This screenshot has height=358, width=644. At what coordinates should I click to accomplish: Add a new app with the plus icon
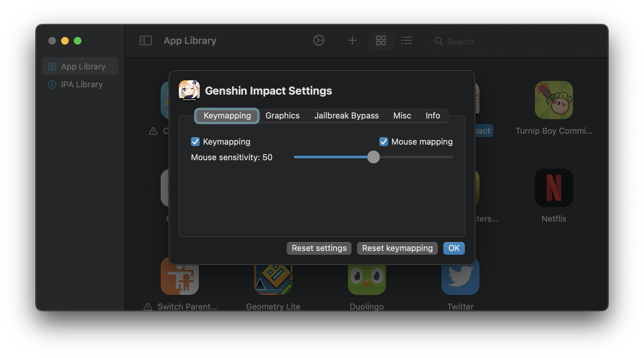352,40
